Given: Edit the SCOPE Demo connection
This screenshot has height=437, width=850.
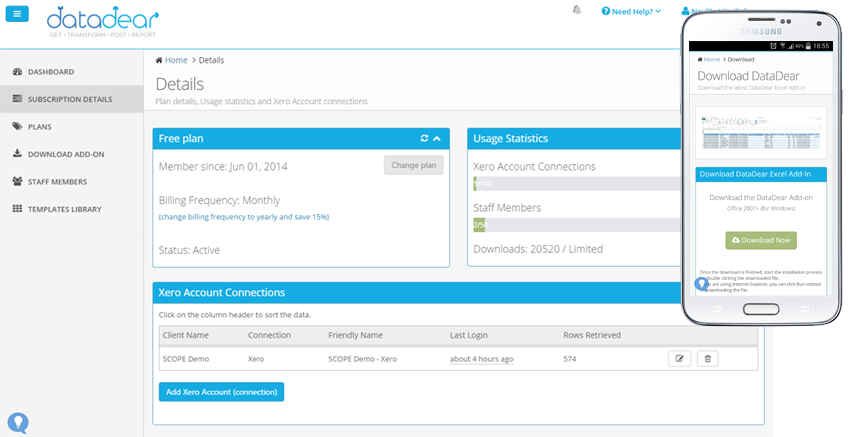Looking at the screenshot, I should coord(680,358).
